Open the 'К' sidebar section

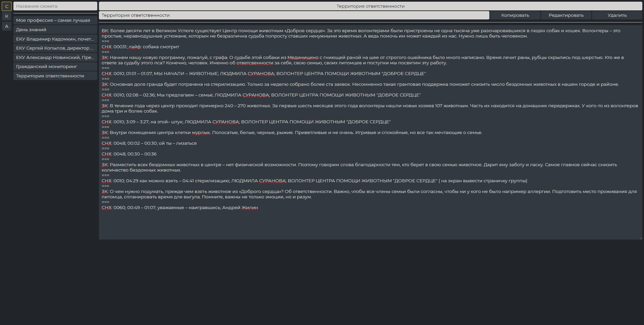(x=7, y=16)
